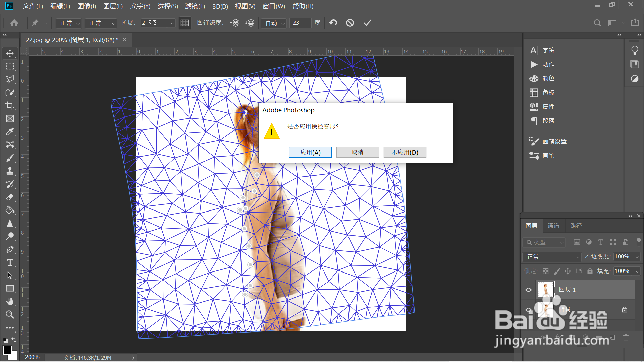This screenshot has width=644, height=362.
Task: Open the 滤镜(T) menu
Action: (x=195, y=6)
